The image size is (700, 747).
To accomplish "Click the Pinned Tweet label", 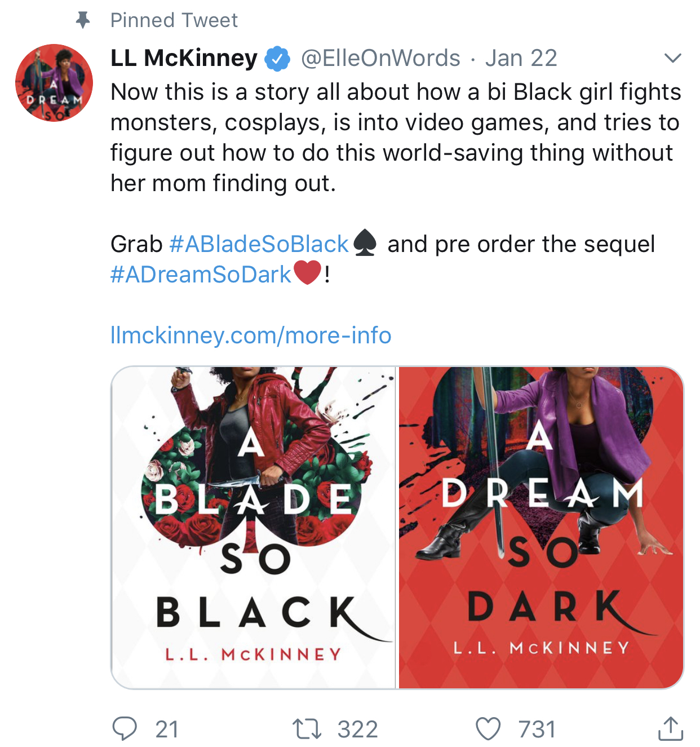I will [x=174, y=20].
